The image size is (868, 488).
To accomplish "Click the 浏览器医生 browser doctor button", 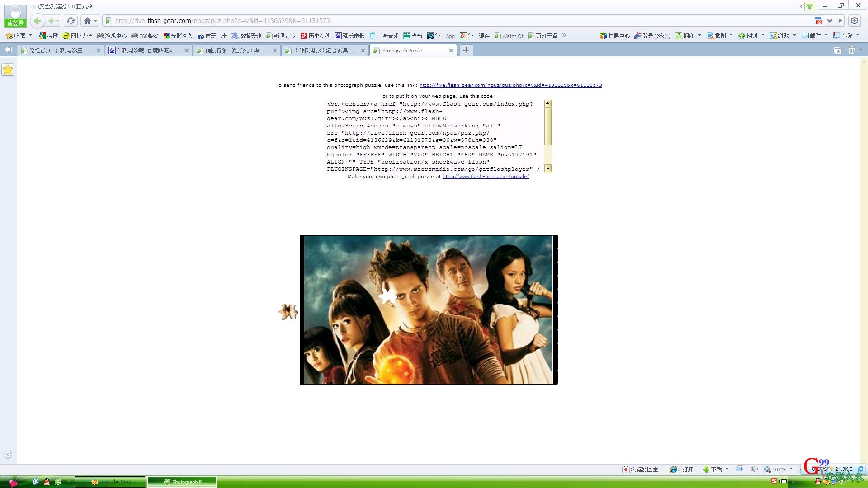I will click(x=640, y=469).
